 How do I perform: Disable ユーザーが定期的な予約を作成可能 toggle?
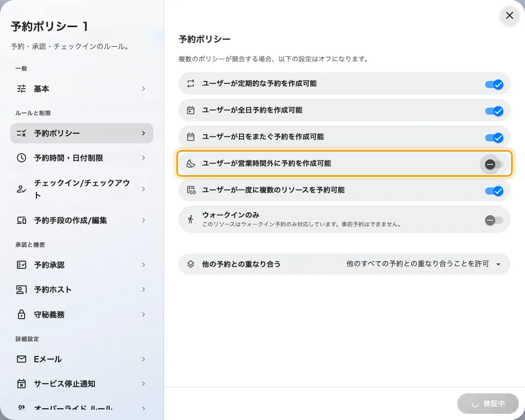point(494,85)
